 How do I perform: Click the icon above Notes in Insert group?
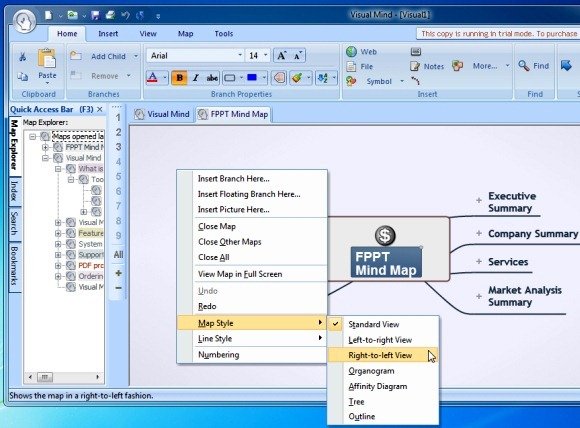click(x=416, y=51)
